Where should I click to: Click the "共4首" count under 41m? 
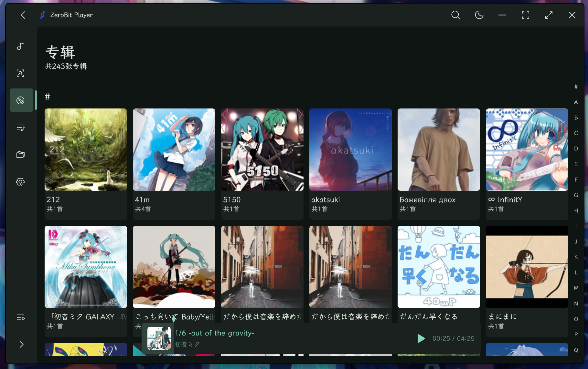point(143,209)
